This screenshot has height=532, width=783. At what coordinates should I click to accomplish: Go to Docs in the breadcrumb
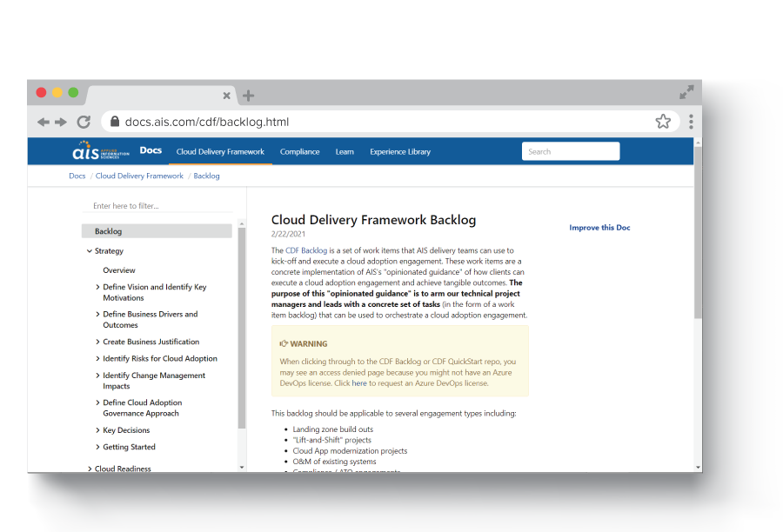[x=77, y=176]
